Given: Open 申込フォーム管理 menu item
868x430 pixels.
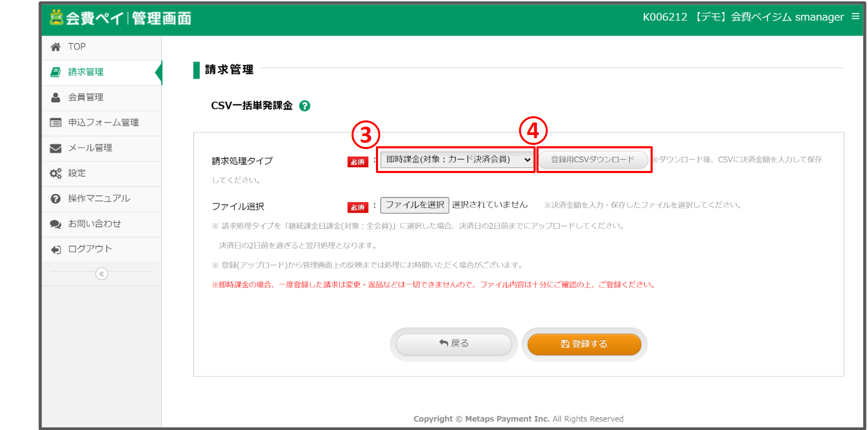Looking at the screenshot, I should coord(102,122).
